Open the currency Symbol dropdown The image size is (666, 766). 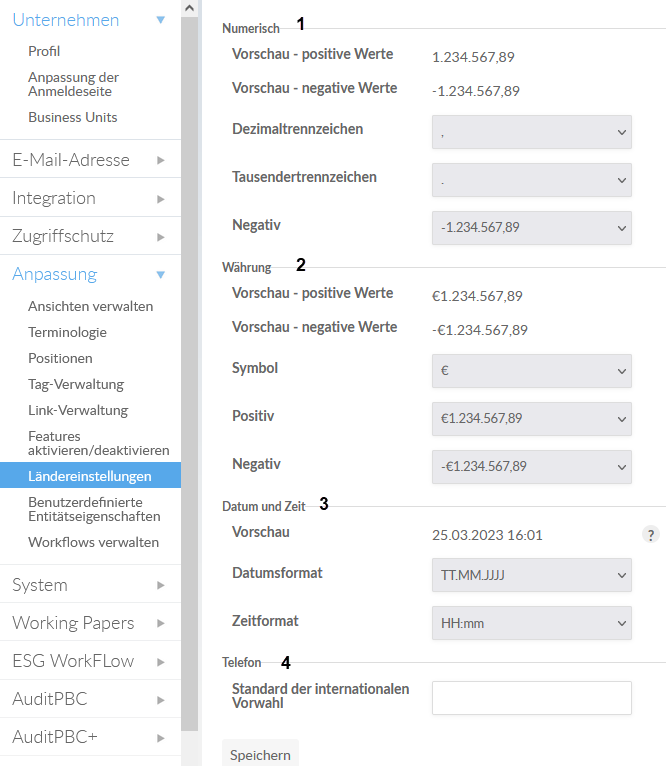click(532, 371)
